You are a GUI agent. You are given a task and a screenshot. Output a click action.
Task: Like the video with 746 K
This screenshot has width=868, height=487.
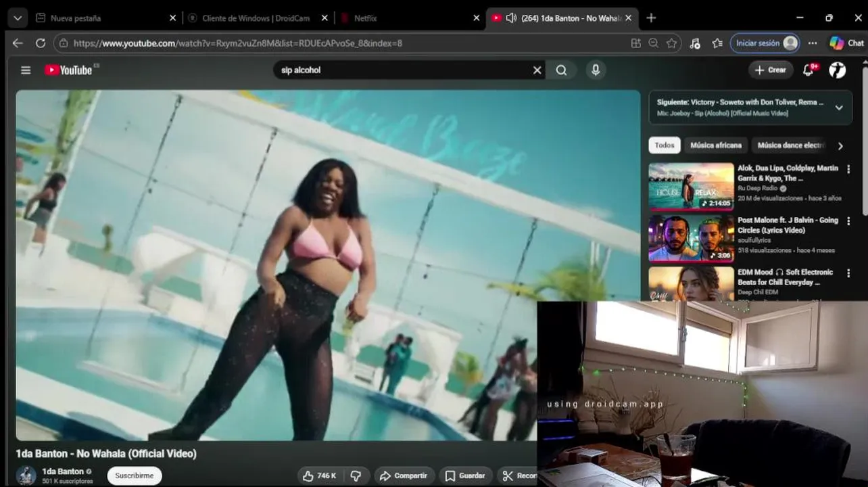point(320,476)
